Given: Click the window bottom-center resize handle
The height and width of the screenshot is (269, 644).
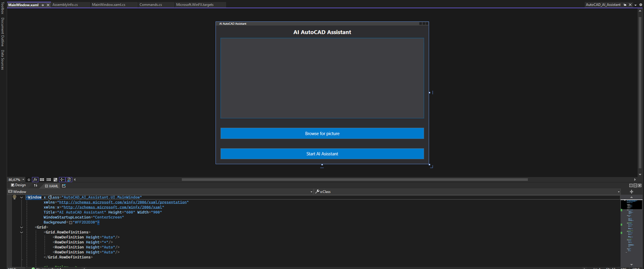Looking at the screenshot, I should point(322,165).
